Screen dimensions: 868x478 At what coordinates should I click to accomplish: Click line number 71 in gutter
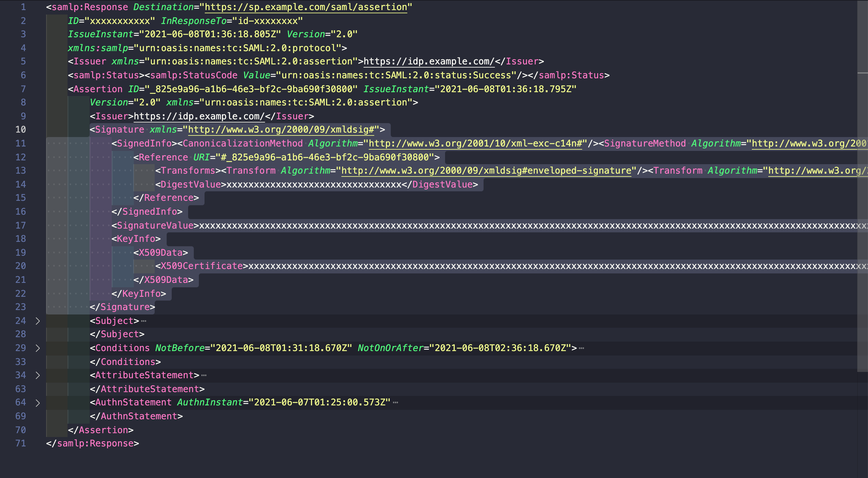click(21, 443)
